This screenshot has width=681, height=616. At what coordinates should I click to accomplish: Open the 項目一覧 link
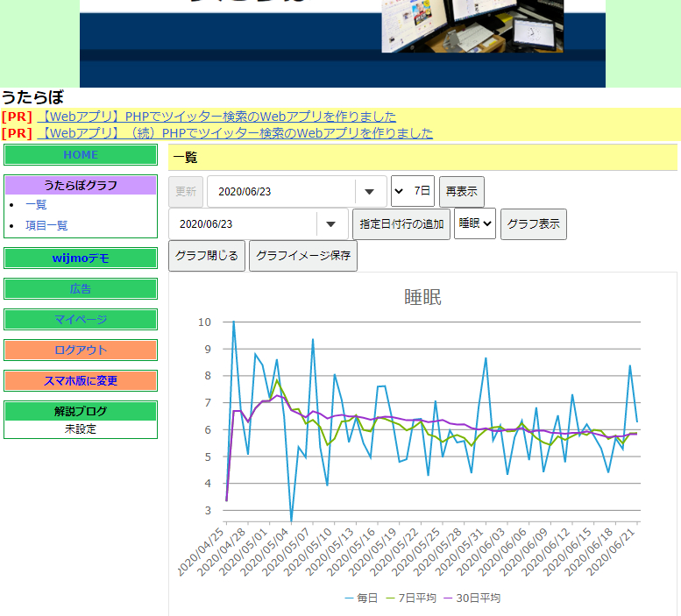(46, 226)
